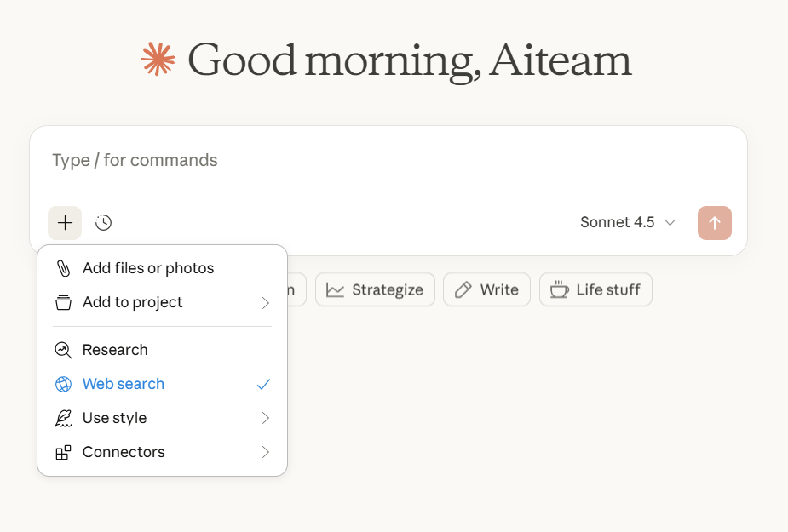Click the Connectors grid icon

pos(63,452)
